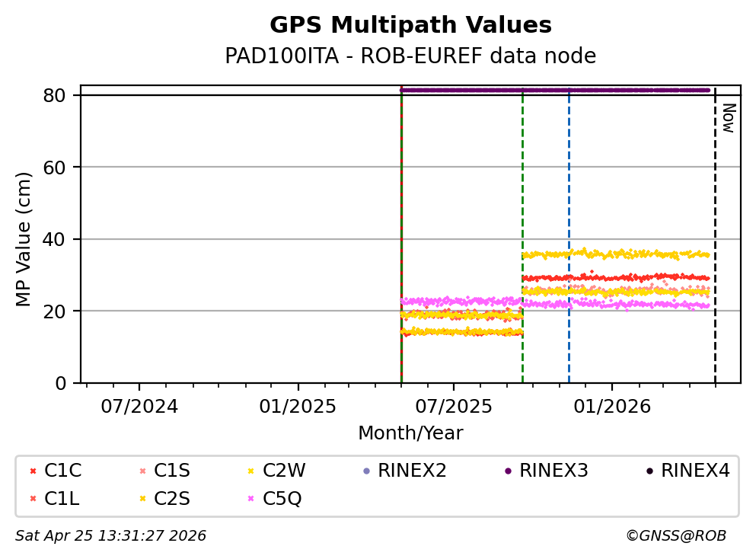Click the C1L legend marker

tap(32, 499)
